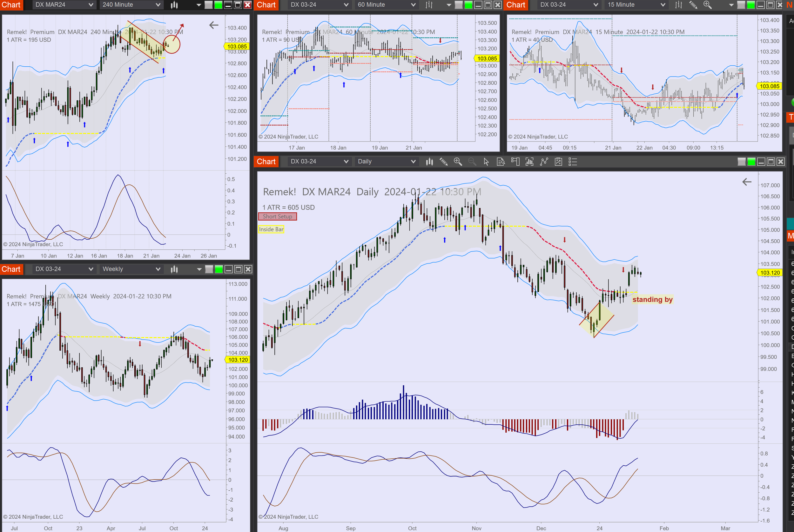794x532 pixels.
Task: Select drawing tools pencil in Daily chart toolbar
Action: pos(443,162)
